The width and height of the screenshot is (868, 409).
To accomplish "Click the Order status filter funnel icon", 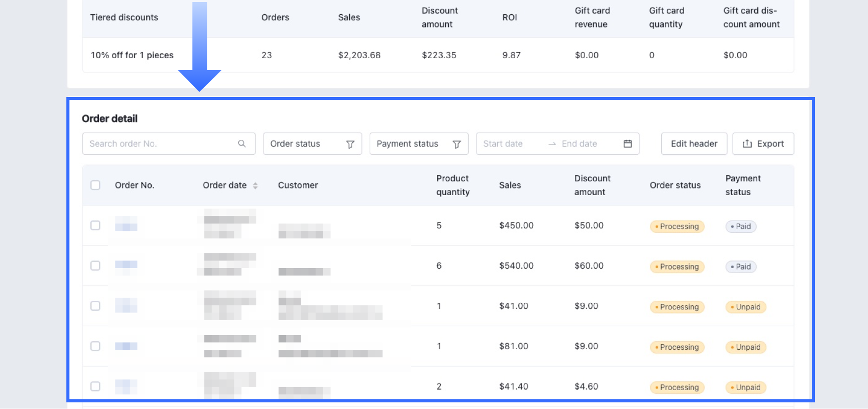I will click(350, 145).
